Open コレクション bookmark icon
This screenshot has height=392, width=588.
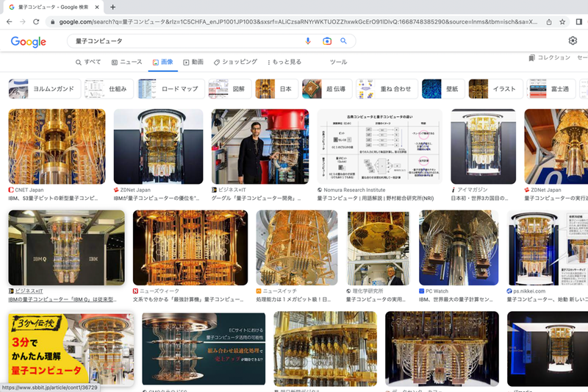[531, 58]
